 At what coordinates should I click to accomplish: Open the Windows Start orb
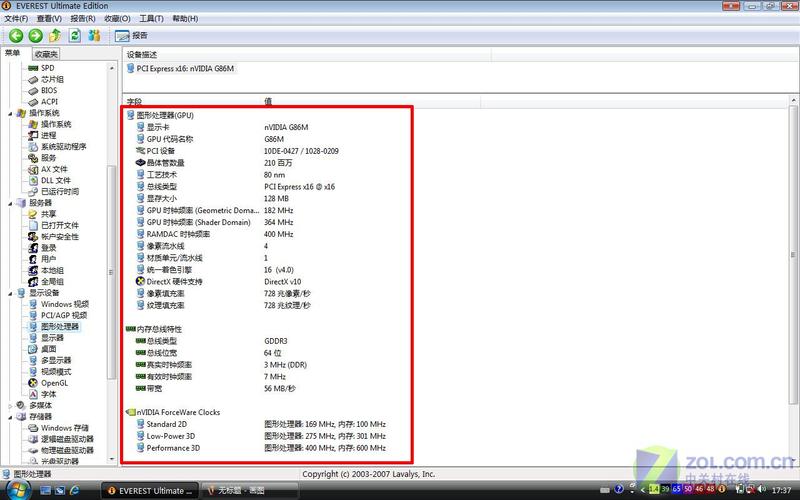(x=17, y=490)
